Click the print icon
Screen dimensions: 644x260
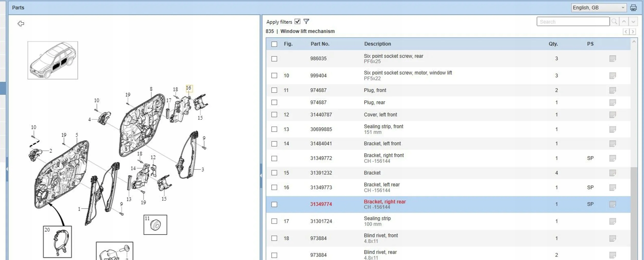(633, 8)
